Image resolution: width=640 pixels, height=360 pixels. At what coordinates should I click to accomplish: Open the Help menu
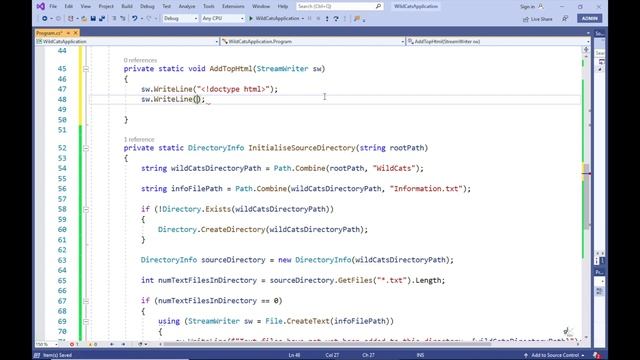(283, 7)
